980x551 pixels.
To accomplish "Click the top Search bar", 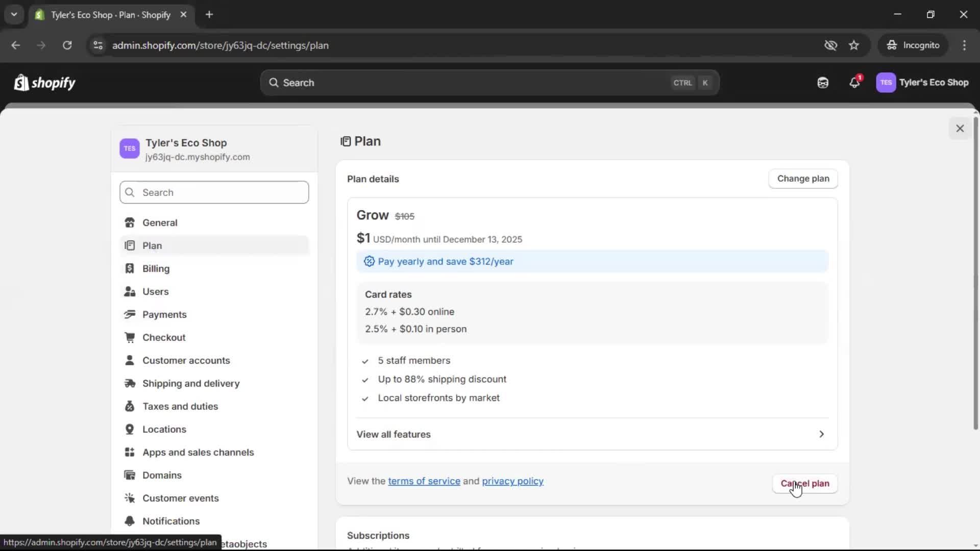I will coord(489,83).
